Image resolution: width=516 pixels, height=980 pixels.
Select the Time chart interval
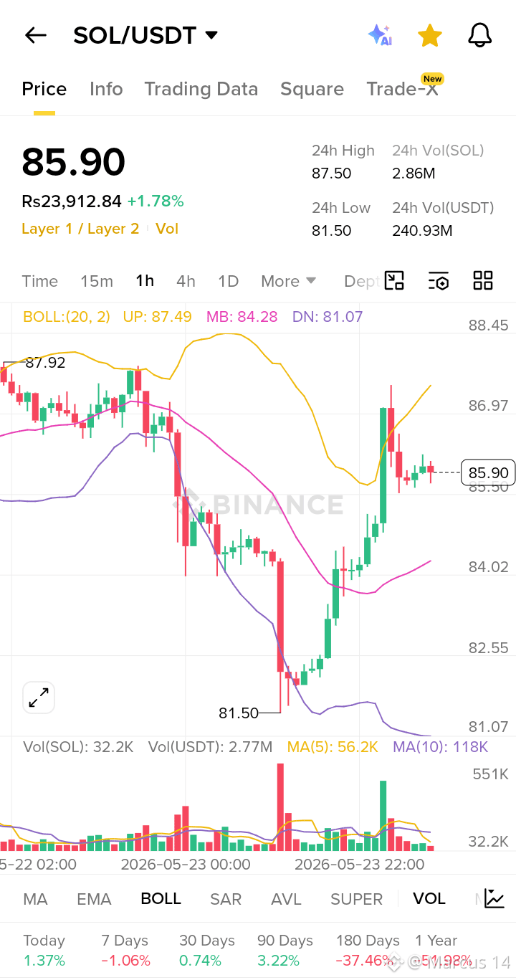(40, 281)
